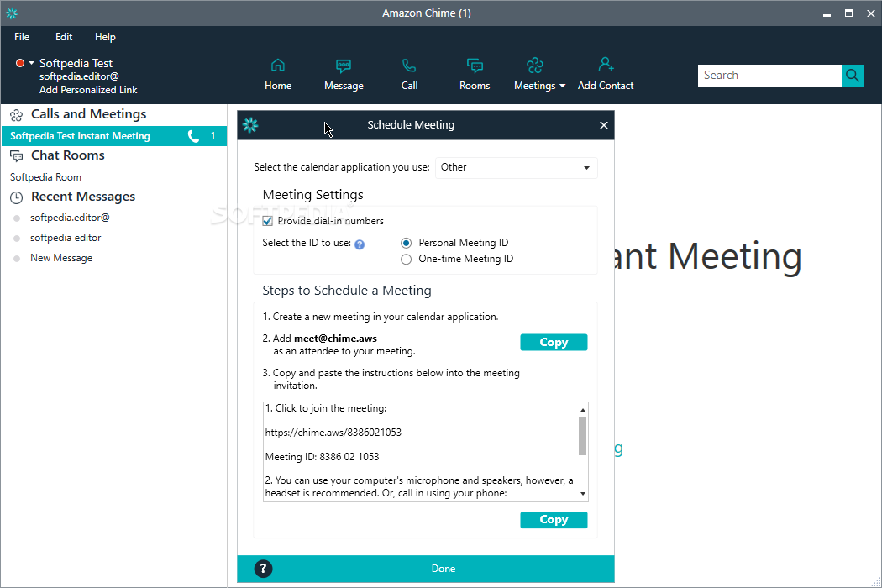The height and width of the screenshot is (588, 882).
Task: Click the Recent Messages clock icon
Action: [x=16, y=197]
